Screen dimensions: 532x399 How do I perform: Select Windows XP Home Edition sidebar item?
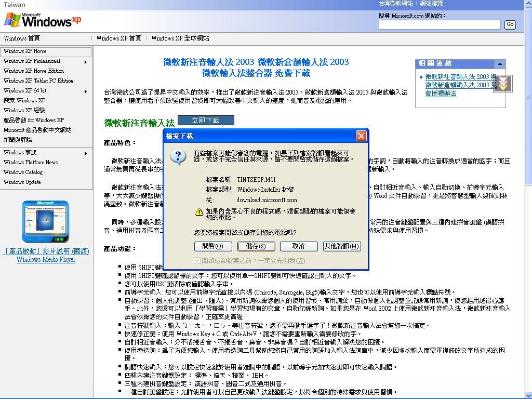click(x=34, y=71)
